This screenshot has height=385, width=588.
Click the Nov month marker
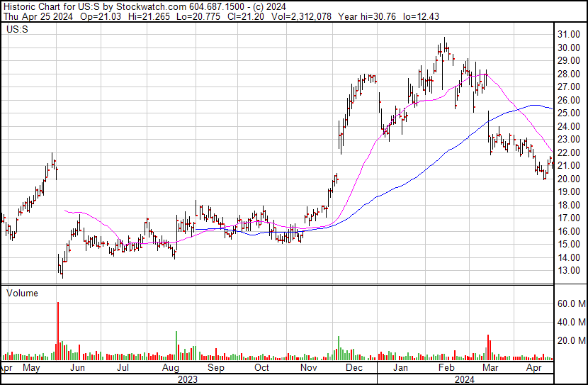point(307,369)
